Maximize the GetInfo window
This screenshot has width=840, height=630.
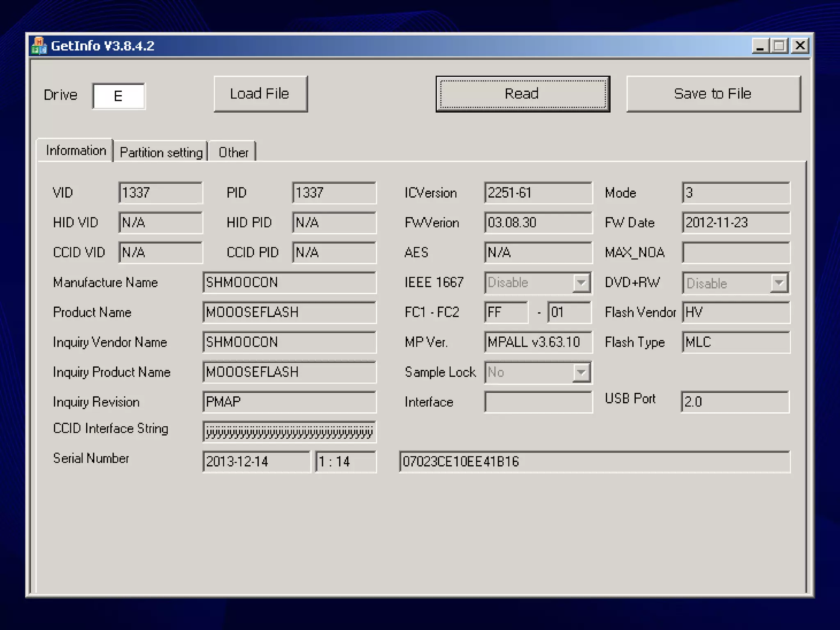point(779,45)
